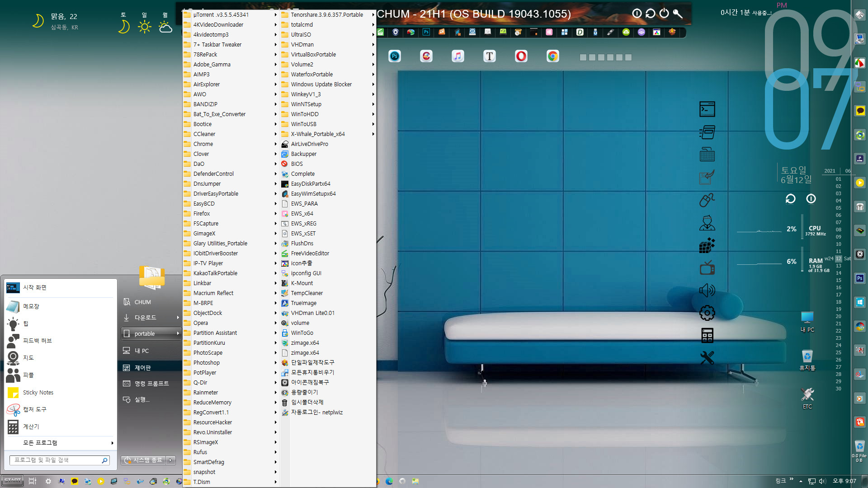
Task: Click the search magnifier icon
Action: click(104, 460)
